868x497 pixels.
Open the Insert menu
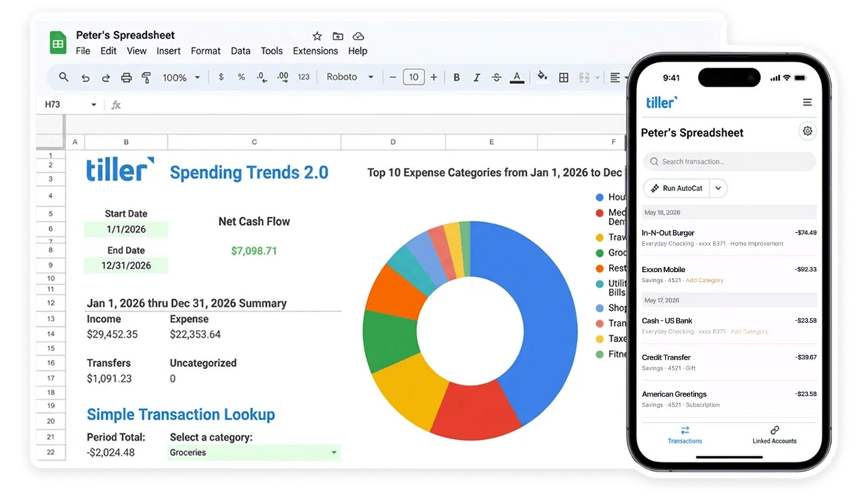169,51
